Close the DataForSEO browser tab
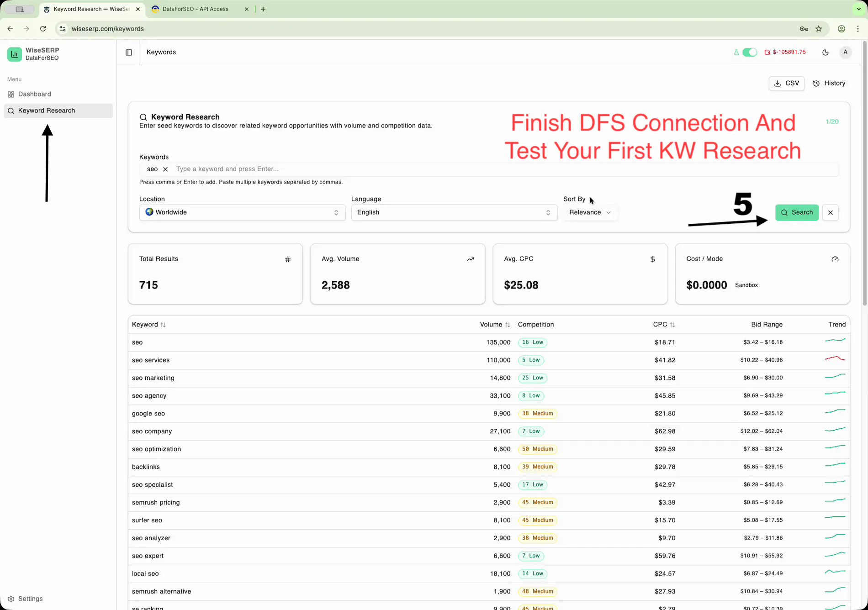This screenshot has width=868, height=610. [247, 9]
